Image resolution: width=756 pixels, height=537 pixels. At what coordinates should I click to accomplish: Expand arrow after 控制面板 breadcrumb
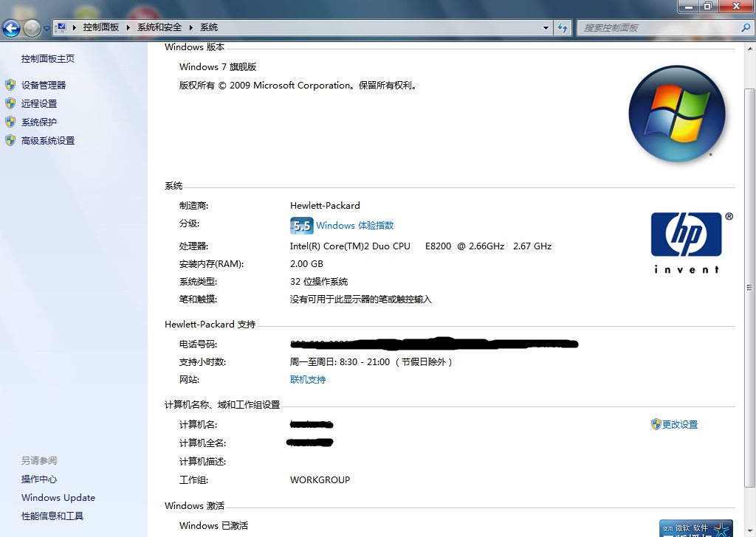pyautogui.click(x=128, y=27)
